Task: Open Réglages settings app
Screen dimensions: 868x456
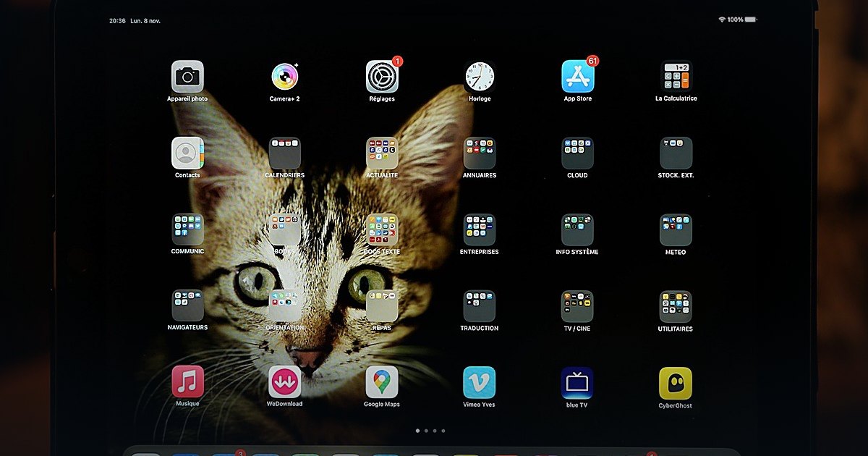Action: 382,77
